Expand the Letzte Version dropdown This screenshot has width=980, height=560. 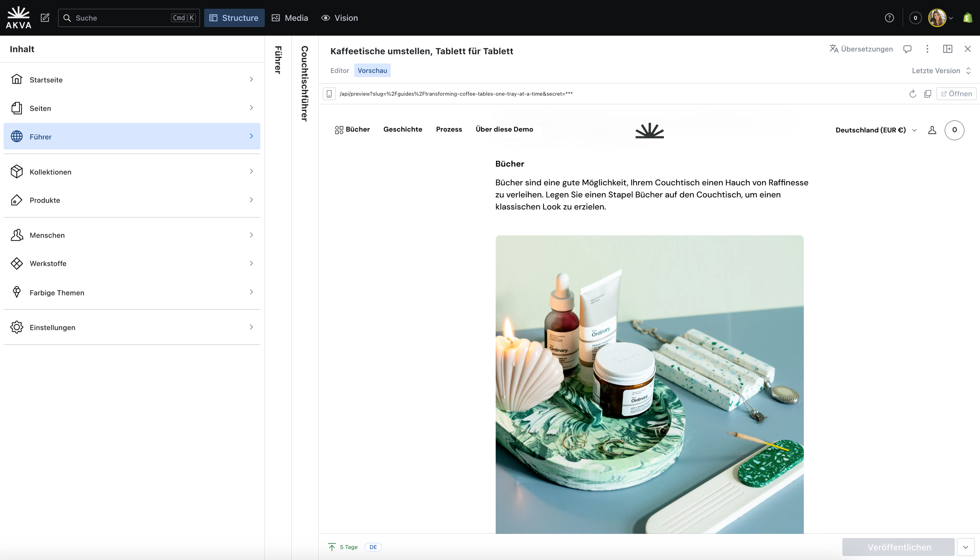click(941, 71)
